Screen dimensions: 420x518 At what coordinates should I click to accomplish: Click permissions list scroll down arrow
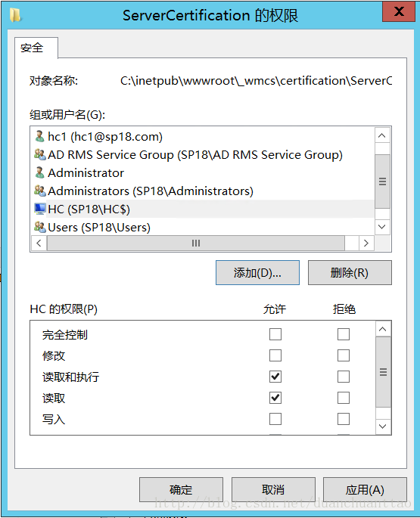(x=383, y=426)
